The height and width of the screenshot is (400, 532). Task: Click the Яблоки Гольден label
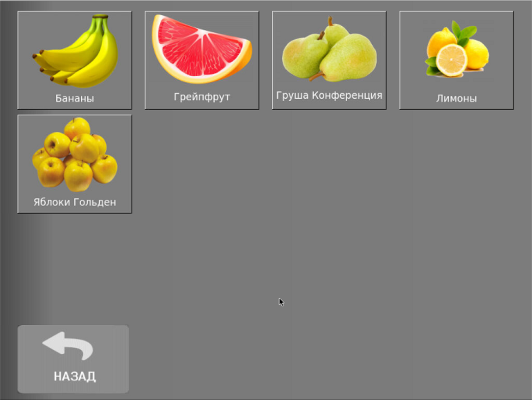pyautogui.click(x=75, y=202)
